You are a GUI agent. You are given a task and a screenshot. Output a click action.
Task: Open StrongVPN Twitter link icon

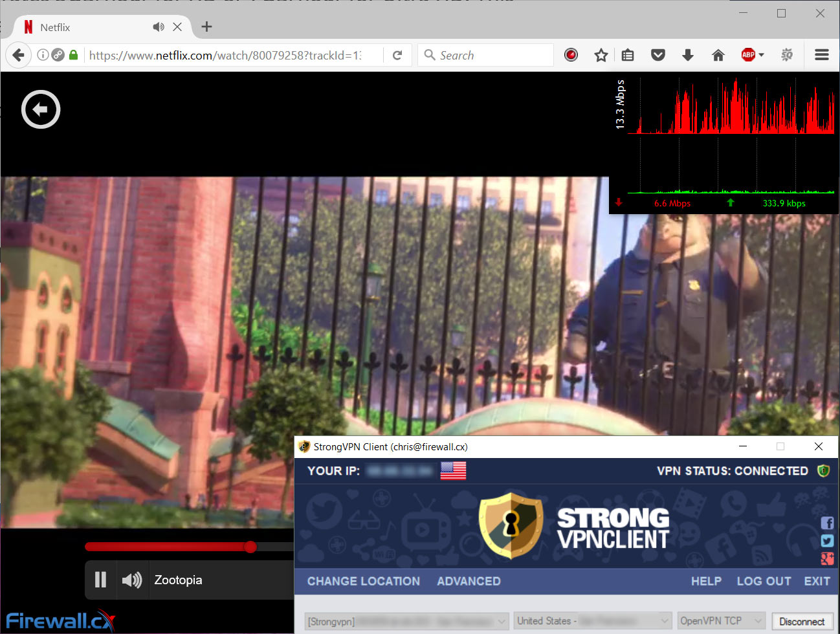point(827,541)
